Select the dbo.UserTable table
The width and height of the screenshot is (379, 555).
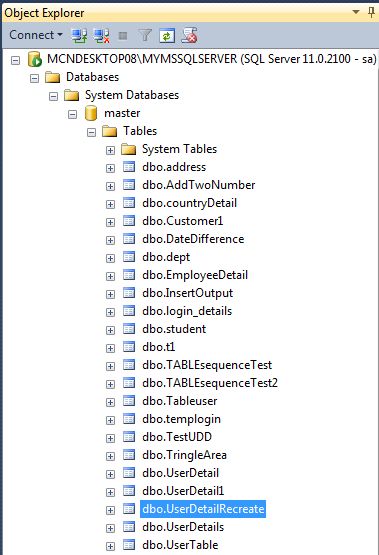[180, 545]
